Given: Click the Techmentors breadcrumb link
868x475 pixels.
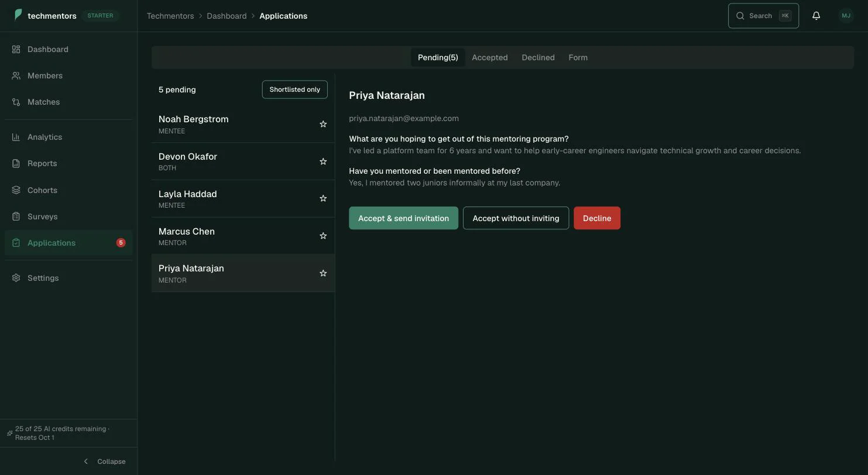Looking at the screenshot, I should (170, 16).
